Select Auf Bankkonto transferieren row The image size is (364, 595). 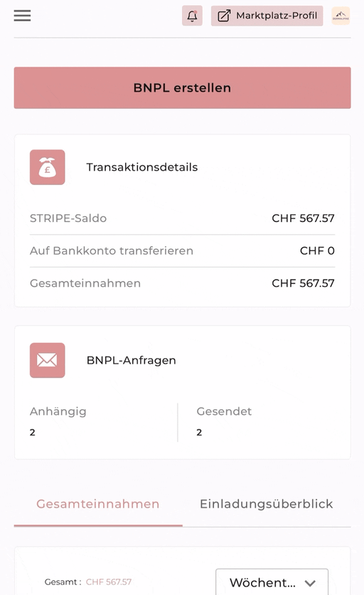(183, 251)
